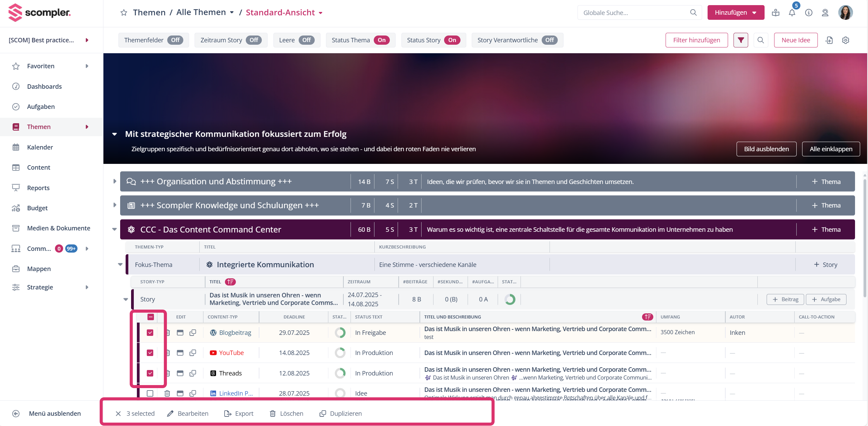
Task: Collapse the CCC Content Command Center section
Action: tap(115, 229)
